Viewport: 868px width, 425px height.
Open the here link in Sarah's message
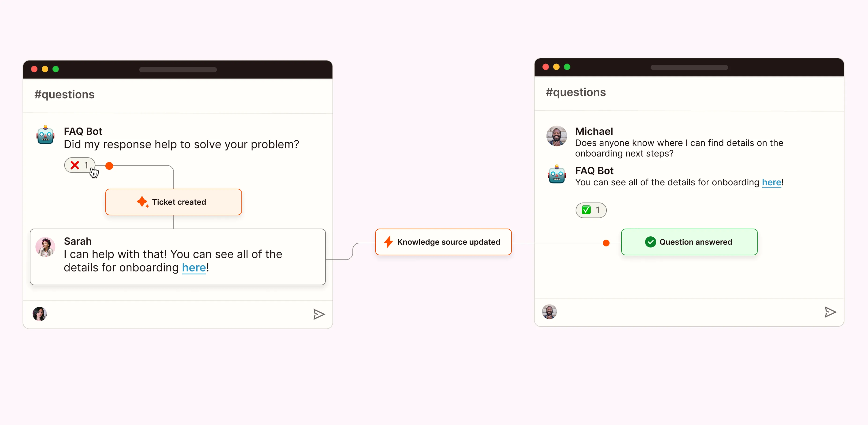[x=194, y=268]
